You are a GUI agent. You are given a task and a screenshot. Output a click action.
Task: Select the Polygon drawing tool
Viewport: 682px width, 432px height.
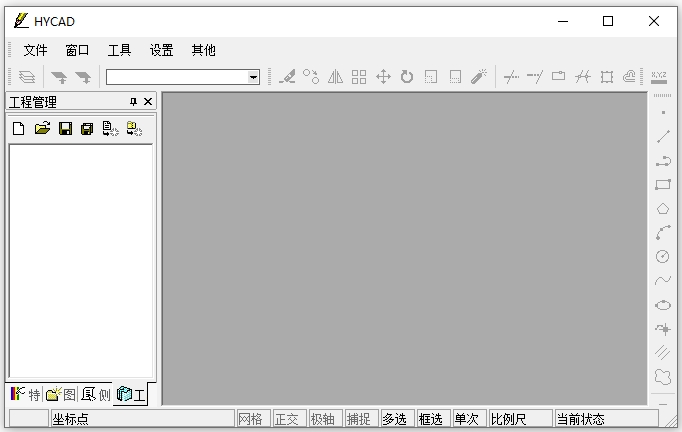click(663, 209)
